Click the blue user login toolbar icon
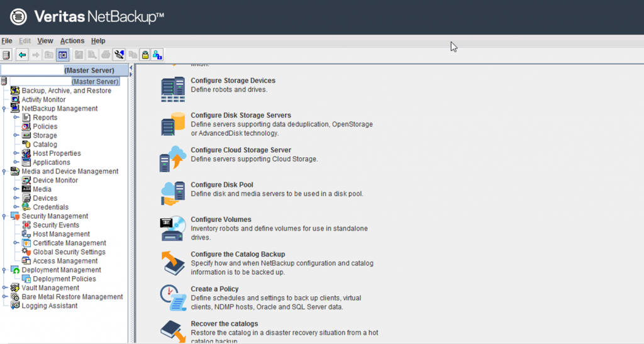This screenshot has width=644, height=344. point(157,55)
